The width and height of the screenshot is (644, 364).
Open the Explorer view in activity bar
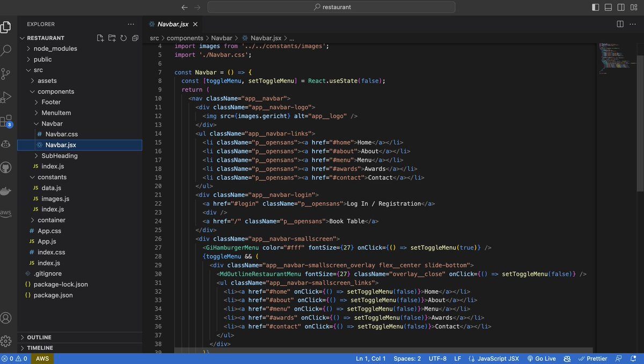click(x=6, y=26)
